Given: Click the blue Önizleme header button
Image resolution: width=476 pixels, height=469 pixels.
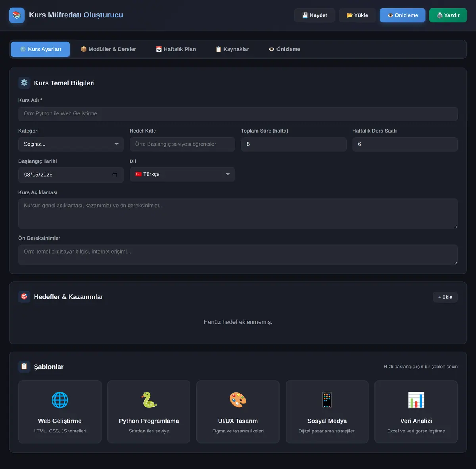Looking at the screenshot, I should pos(403,15).
